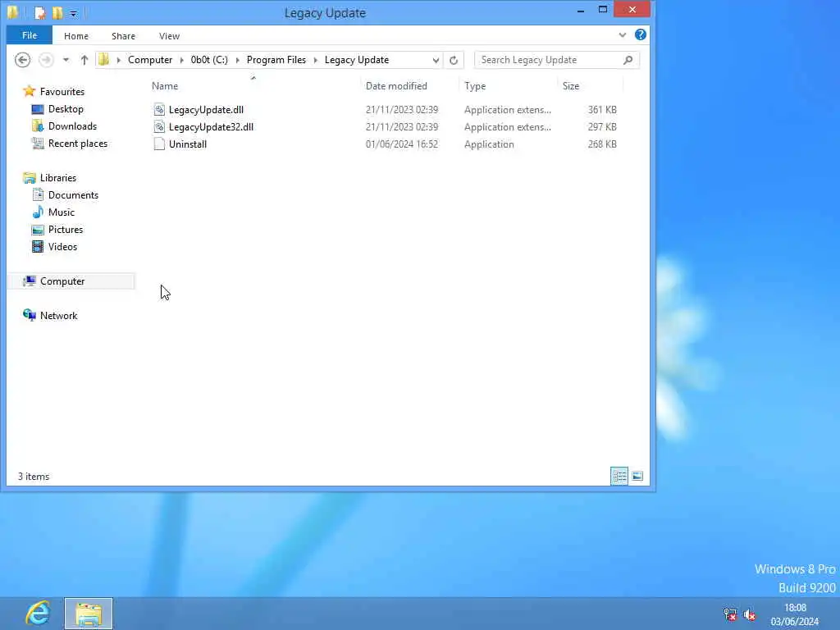
Task: Open the Customize Quick Access Toolbar dropdown
Action: (x=74, y=13)
